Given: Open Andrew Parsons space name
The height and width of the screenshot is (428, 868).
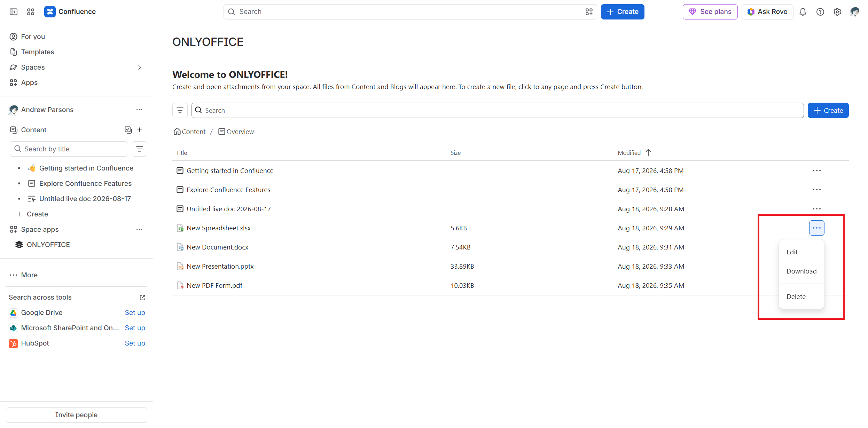Looking at the screenshot, I should coord(47,110).
